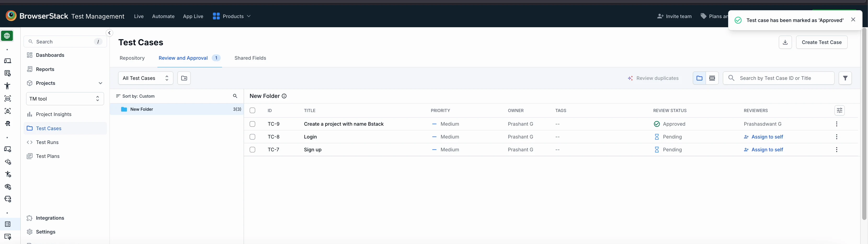Select the checklist Test Management rail icon
Screen dimensions: 868x244
click(x=8, y=224)
